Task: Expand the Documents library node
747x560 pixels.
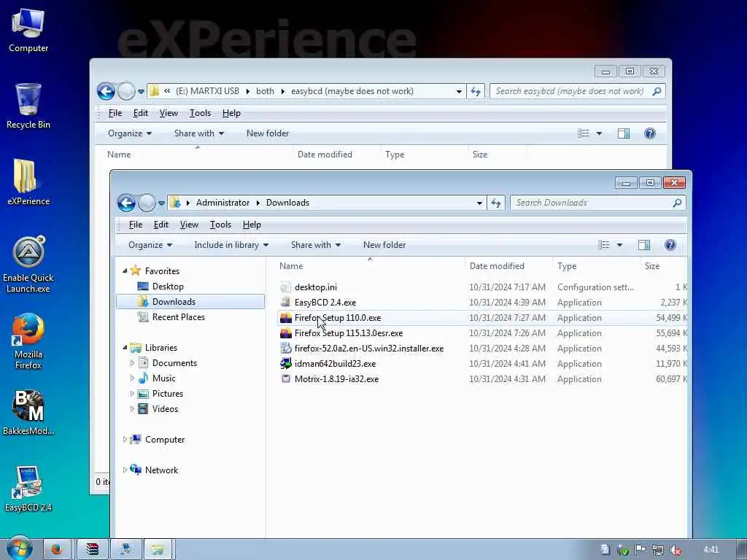Action: click(x=132, y=363)
